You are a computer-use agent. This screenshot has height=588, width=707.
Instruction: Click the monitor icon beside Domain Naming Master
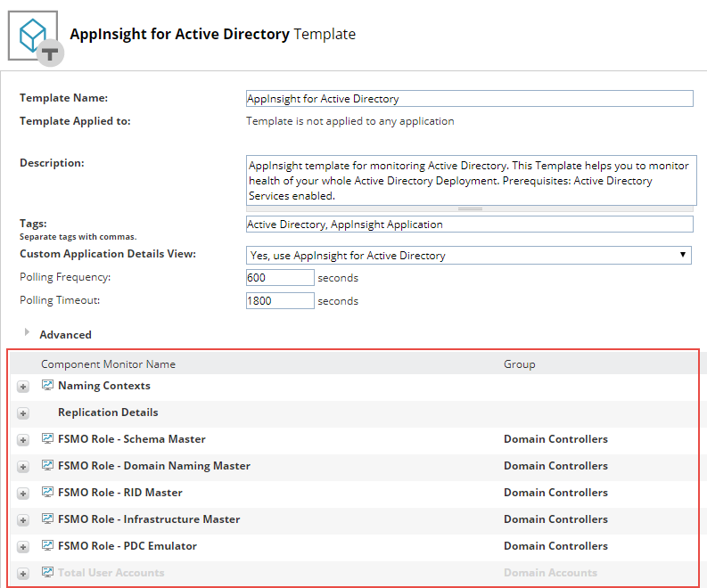coord(48,466)
